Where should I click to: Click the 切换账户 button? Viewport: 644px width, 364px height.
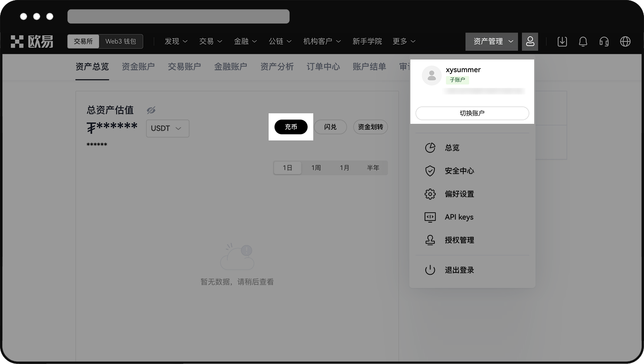472,113
